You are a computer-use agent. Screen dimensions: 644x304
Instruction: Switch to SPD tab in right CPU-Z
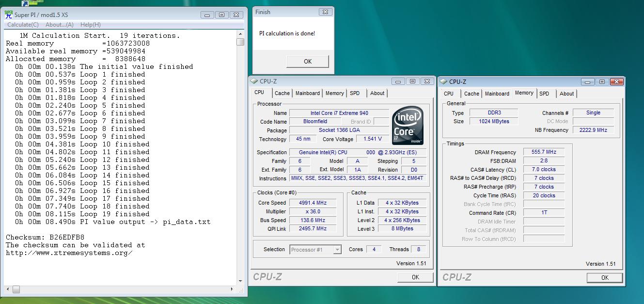pos(544,94)
